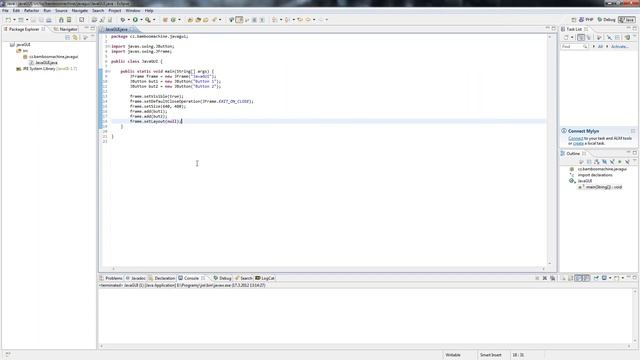640x360 pixels.
Task: Click the Remove Launch icon in Console
Action: (x=544, y=278)
